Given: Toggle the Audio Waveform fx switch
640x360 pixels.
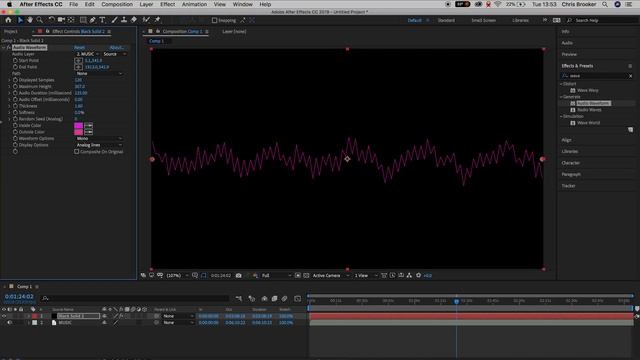Looking at the screenshot, I should 9,47.
